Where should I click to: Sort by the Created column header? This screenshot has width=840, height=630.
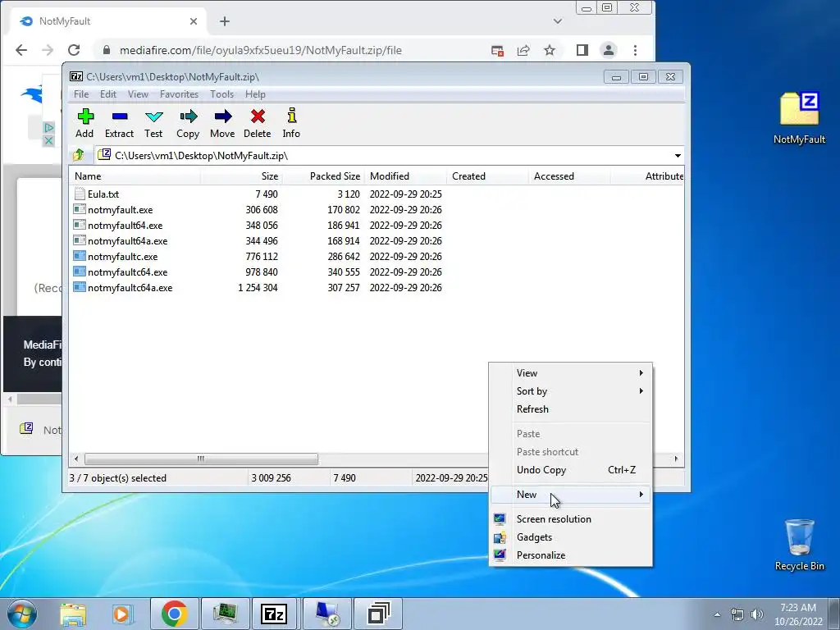click(x=487, y=176)
